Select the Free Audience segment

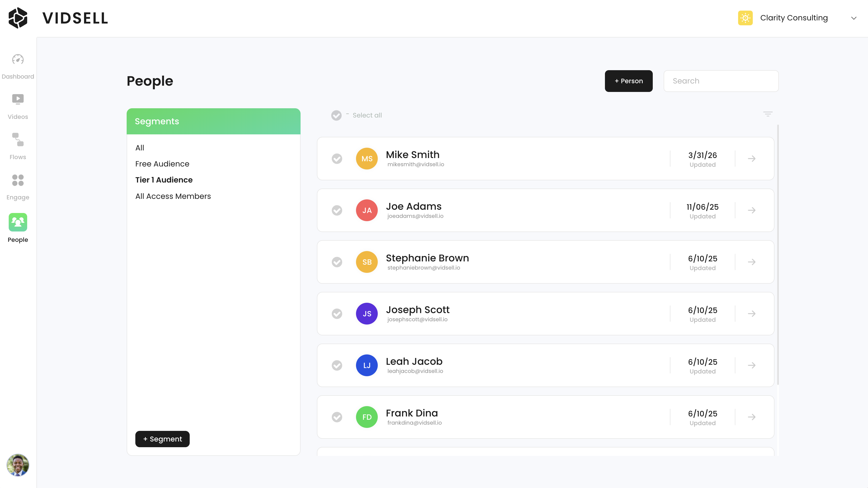(x=162, y=164)
